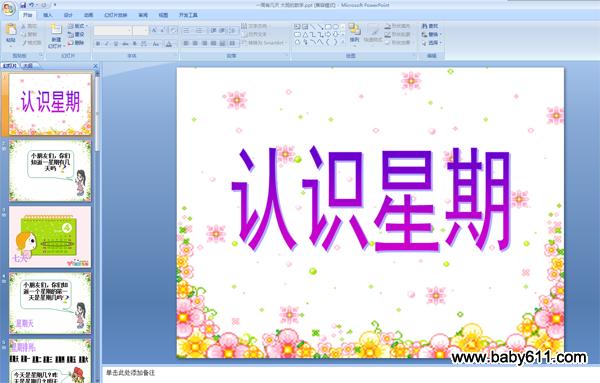Click Delete slide (删除) in the slides group

tap(76, 43)
